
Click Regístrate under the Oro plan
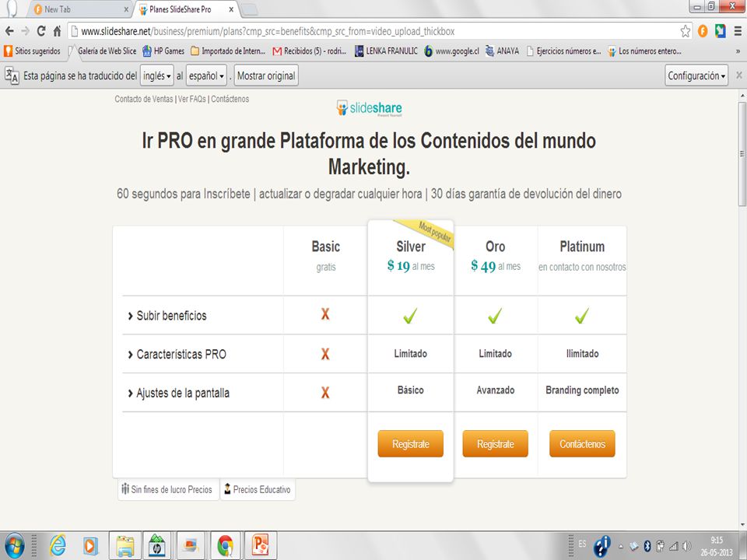click(x=496, y=444)
